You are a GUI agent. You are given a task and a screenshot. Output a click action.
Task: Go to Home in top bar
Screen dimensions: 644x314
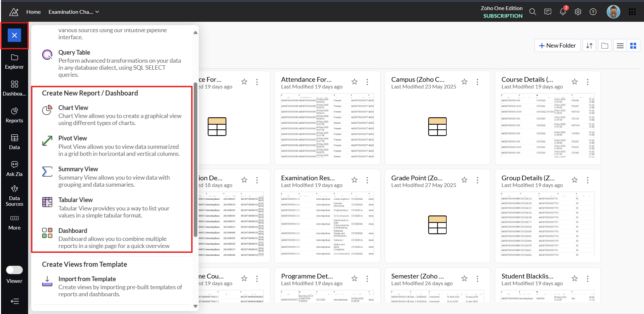pos(34,12)
